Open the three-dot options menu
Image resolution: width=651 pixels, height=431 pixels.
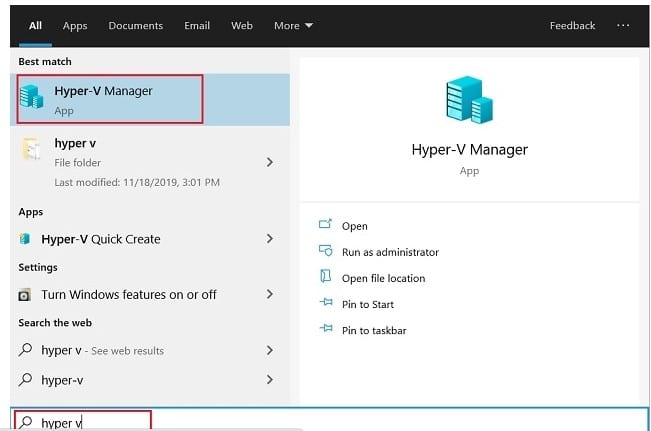point(623,26)
